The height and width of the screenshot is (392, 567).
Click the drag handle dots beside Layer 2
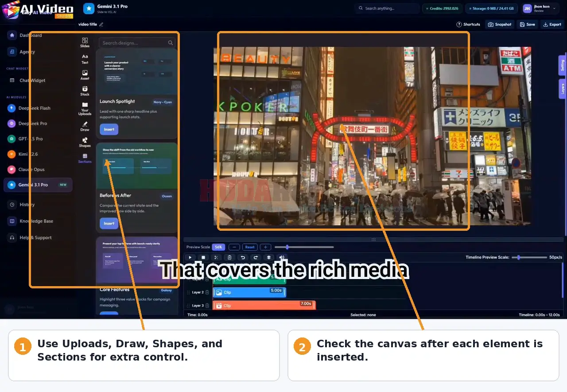pyautogui.click(x=188, y=292)
